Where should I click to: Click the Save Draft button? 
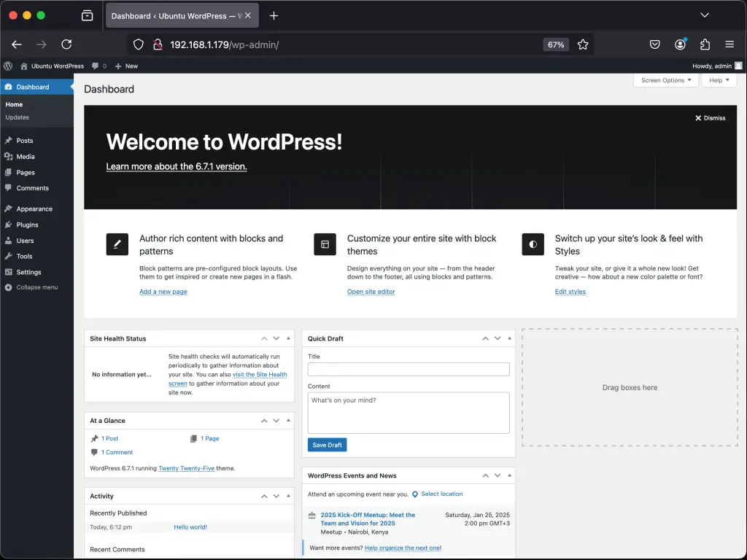(327, 444)
